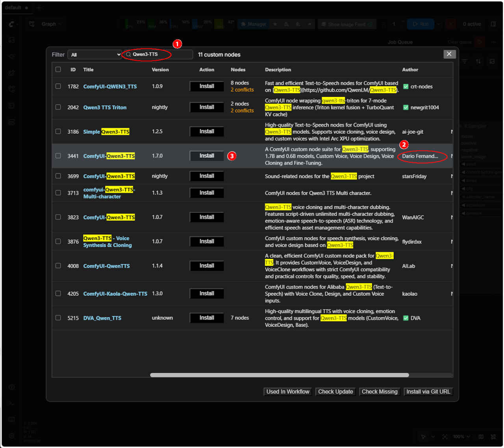
Task: Select the checkbox for Qwen3 TTS Triton
Action: [58, 107]
